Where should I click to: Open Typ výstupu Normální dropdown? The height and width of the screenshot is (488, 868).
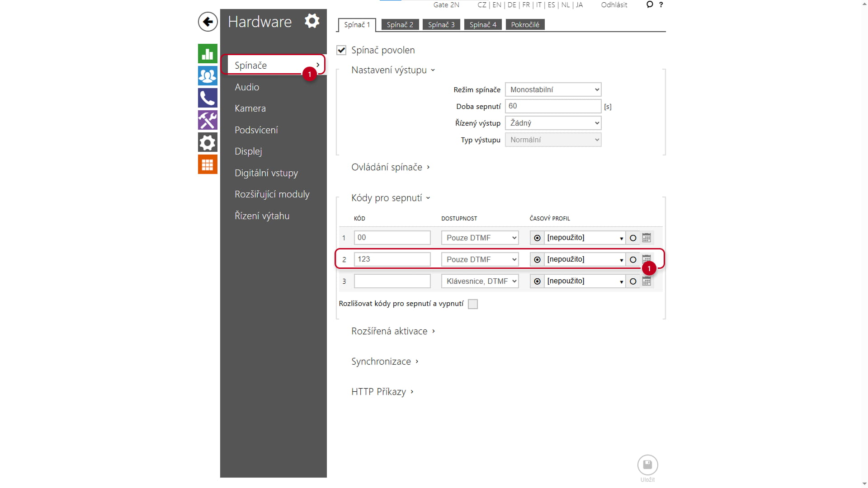(553, 140)
